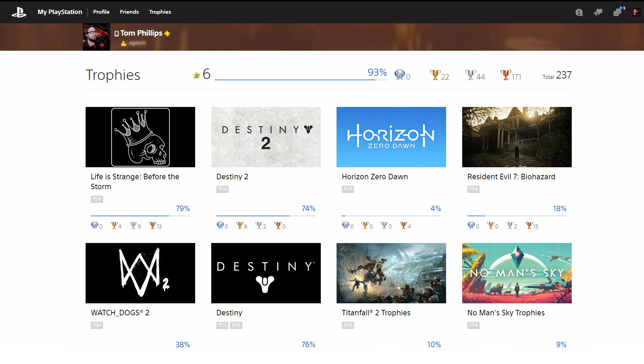
Task: Click the 76% Destiny completion value
Action: pos(308,345)
